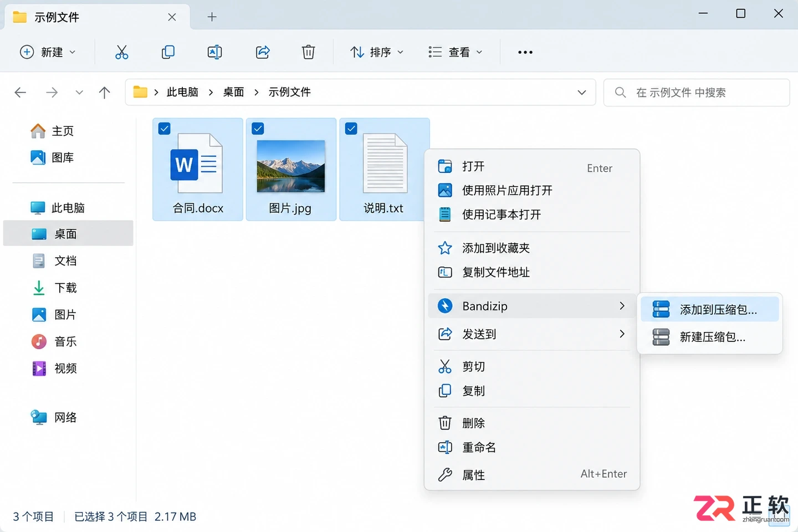Click the Cut scissors icon in toolbar
798x532 pixels.
121,52
